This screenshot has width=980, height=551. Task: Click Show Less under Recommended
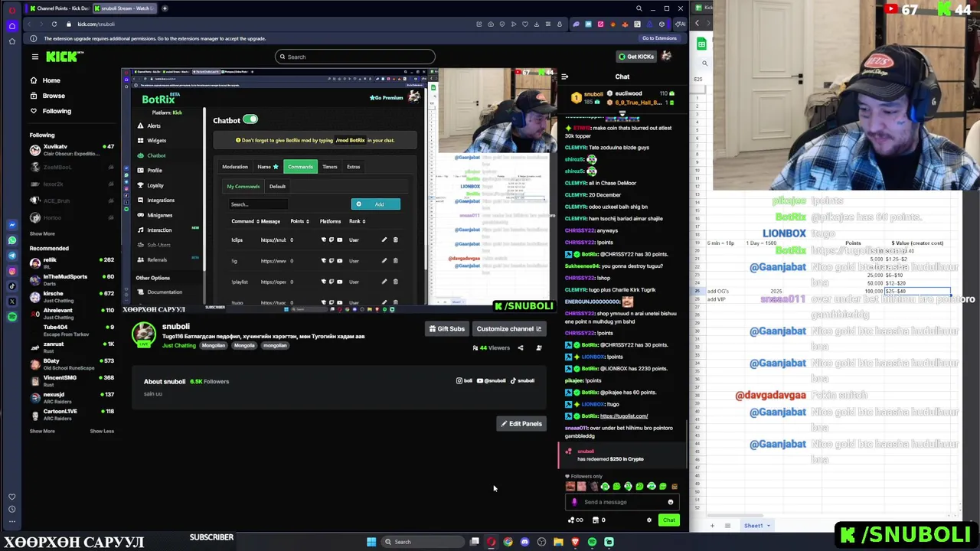coord(101,431)
